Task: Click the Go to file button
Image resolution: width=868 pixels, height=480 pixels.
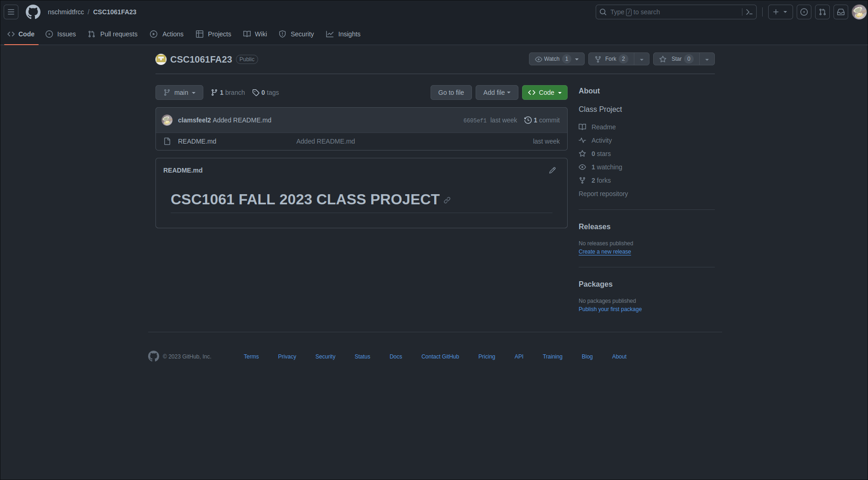Action: tap(451, 93)
